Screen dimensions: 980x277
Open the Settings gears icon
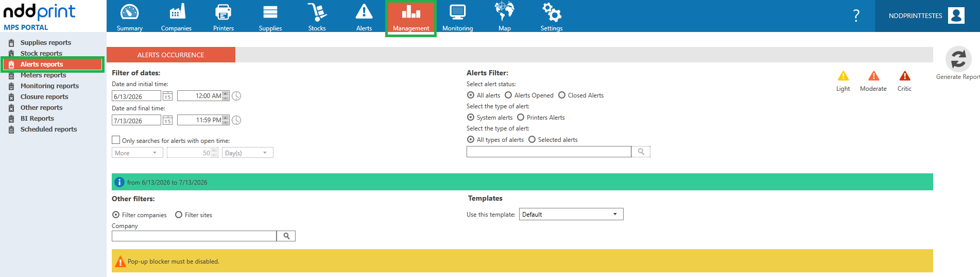[552, 12]
